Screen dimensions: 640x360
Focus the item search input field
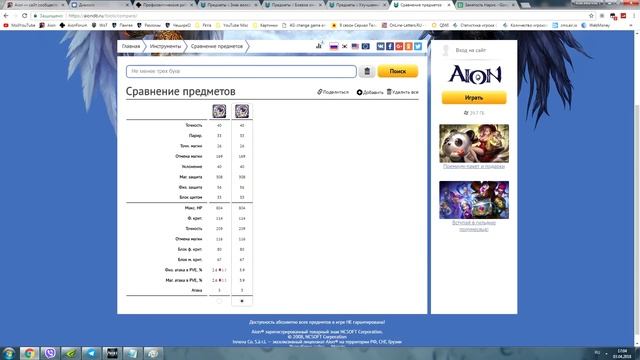pyautogui.click(x=241, y=71)
